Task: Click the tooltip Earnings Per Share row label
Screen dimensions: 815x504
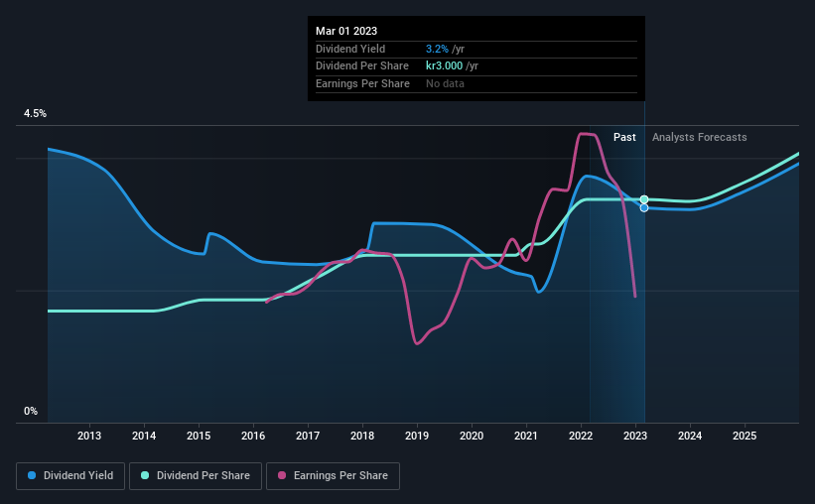Action: [362, 83]
